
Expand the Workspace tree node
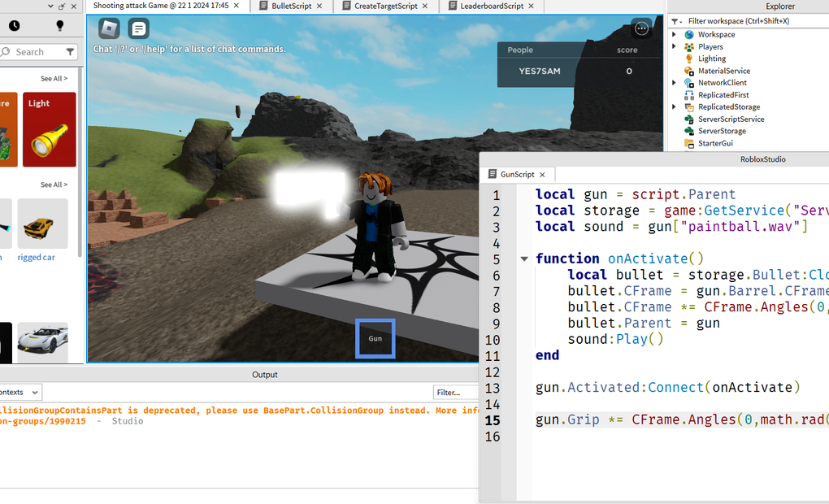pyautogui.click(x=674, y=34)
